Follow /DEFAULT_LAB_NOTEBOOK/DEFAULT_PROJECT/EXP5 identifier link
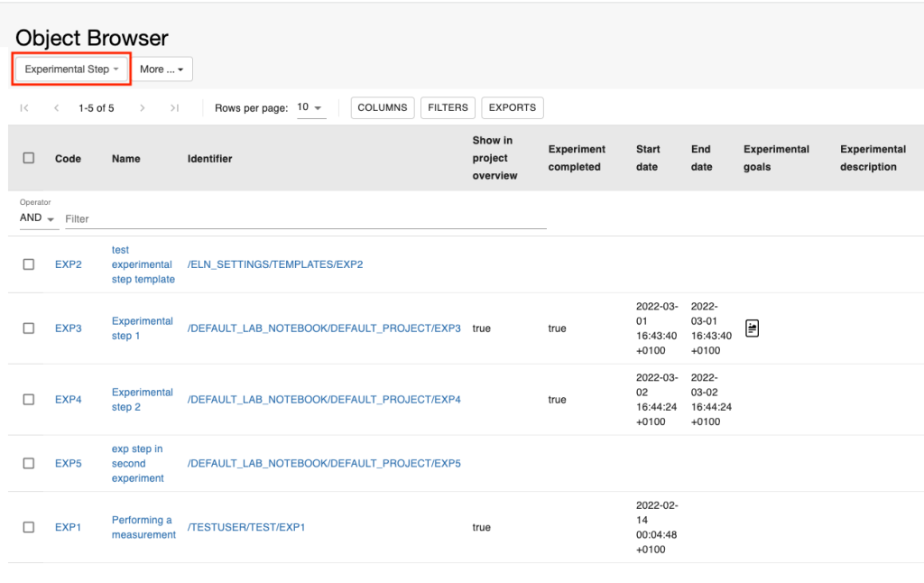The height and width of the screenshot is (583, 924). (x=324, y=463)
